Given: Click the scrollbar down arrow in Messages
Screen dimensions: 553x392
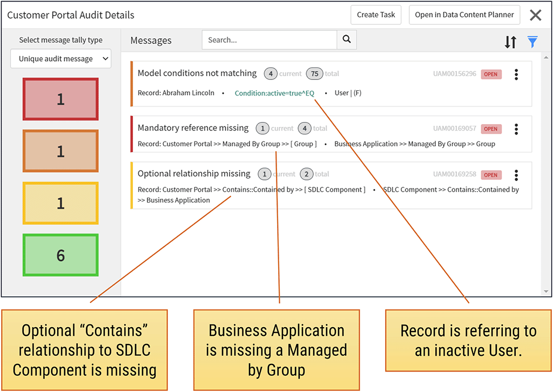Looking at the screenshot, I should pyautogui.click(x=546, y=291).
